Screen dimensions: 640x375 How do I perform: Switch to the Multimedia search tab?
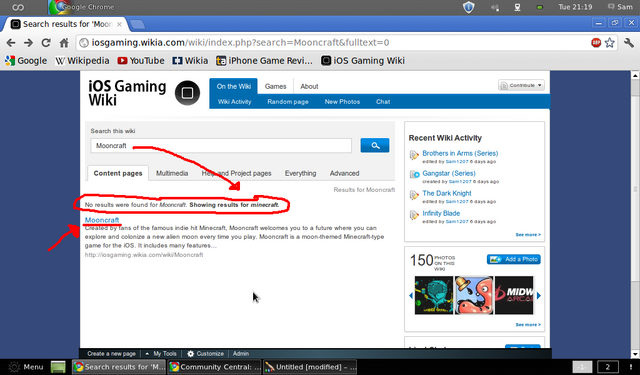[x=172, y=173]
